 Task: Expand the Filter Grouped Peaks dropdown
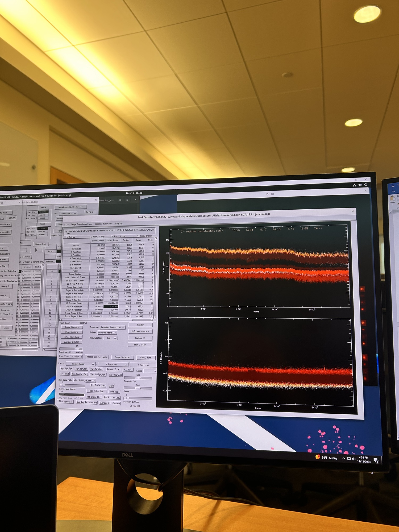(x=107, y=332)
